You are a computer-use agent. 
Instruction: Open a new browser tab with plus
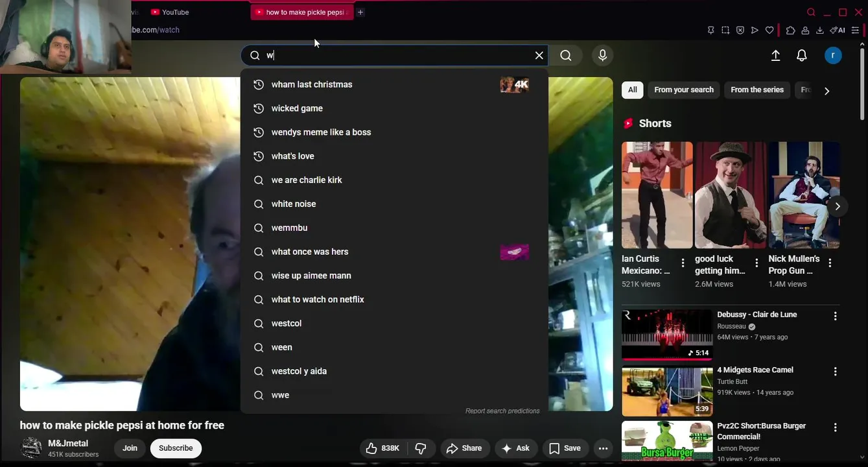pyautogui.click(x=360, y=12)
